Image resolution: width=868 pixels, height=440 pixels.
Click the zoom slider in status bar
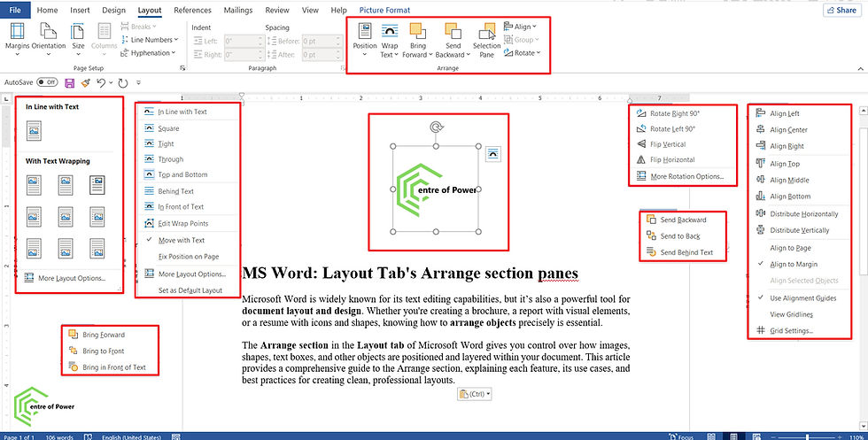pos(807,437)
